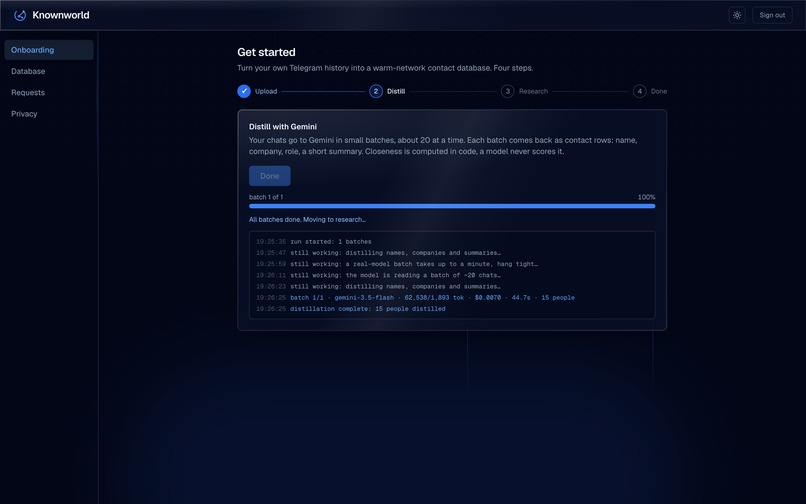Click the 'Your chats go to Gemini' description
The width and height of the screenshot is (806, 504).
click(443, 146)
